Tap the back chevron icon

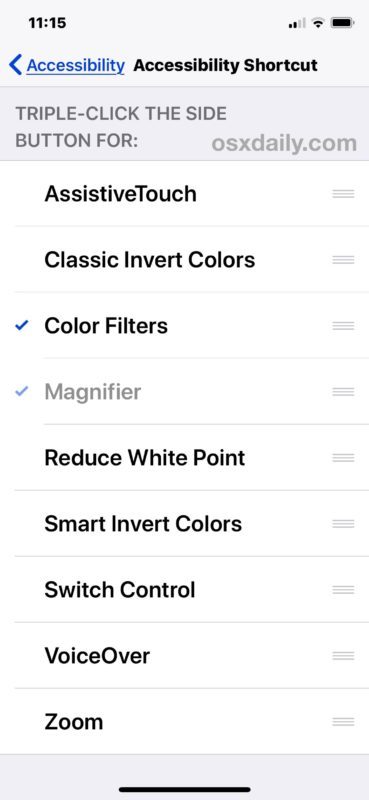[15, 65]
